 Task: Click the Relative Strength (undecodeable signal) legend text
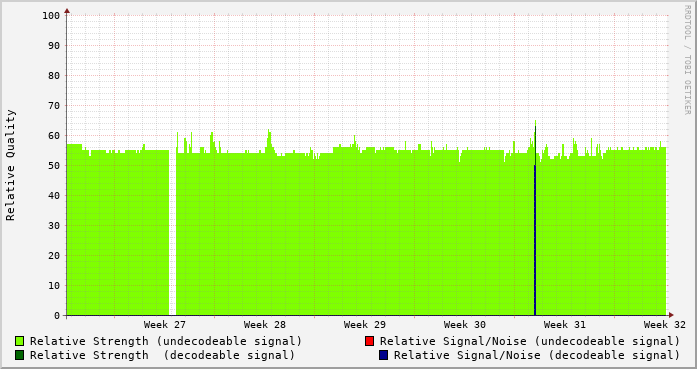coord(166,341)
